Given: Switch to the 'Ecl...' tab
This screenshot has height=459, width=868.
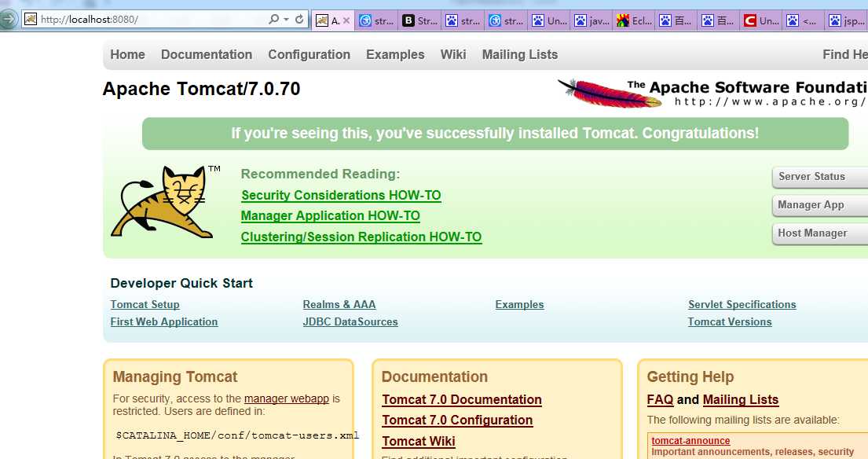Looking at the screenshot, I should tap(635, 21).
